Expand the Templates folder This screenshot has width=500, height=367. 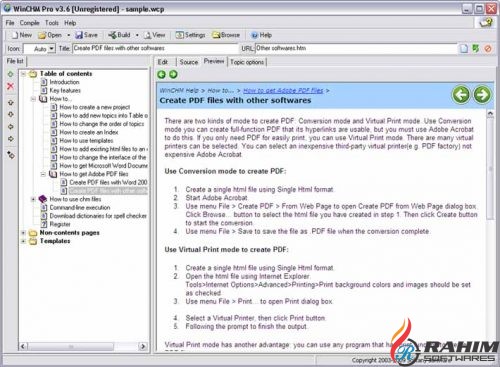23,241
